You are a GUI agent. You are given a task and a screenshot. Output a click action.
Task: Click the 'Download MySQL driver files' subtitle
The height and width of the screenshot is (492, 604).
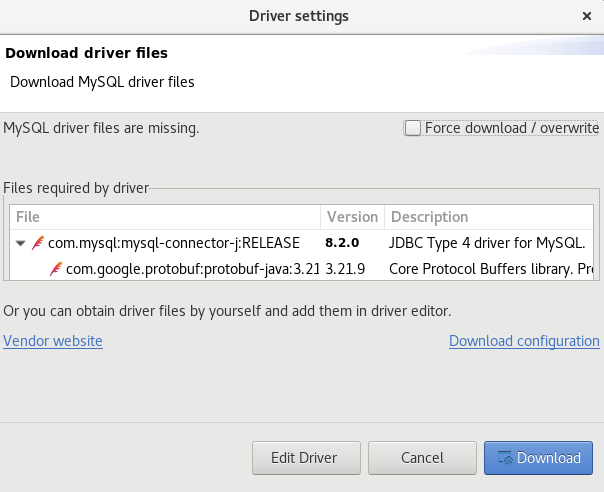[x=102, y=82]
